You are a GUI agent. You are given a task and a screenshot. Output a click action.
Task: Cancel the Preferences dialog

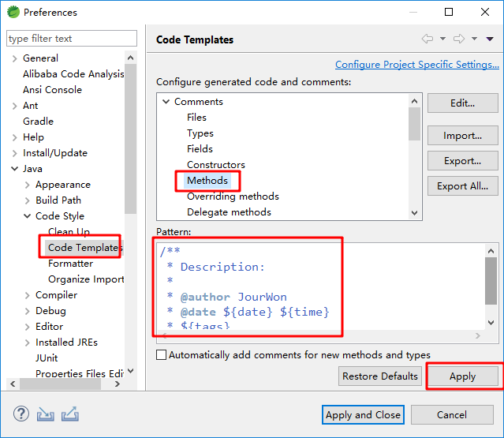[x=452, y=415]
